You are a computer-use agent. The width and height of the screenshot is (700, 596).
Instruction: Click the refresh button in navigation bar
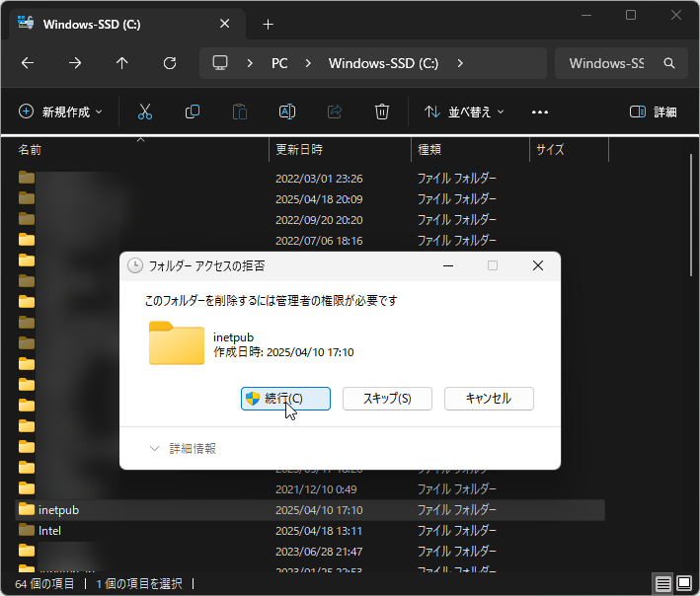tap(170, 63)
